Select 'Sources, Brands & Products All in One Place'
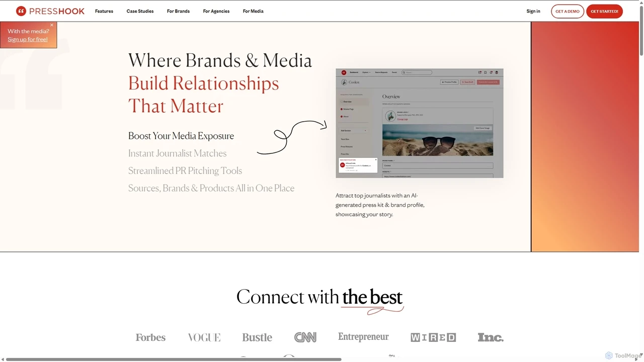 click(x=211, y=188)
